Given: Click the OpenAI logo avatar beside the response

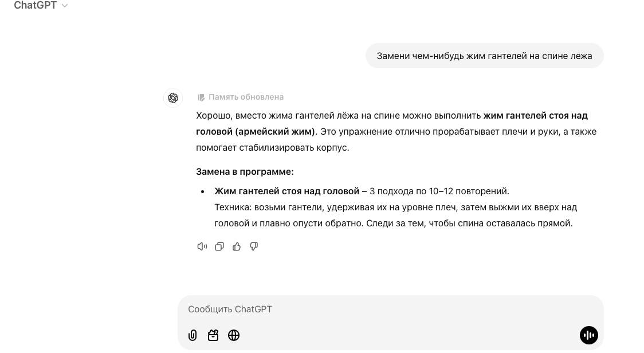Looking at the screenshot, I should (173, 97).
